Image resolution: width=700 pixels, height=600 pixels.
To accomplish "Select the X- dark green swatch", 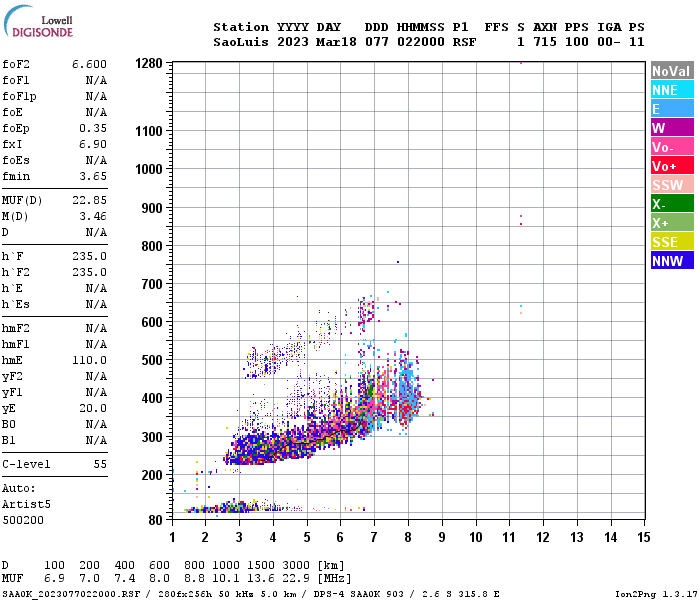I will click(x=672, y=204).
